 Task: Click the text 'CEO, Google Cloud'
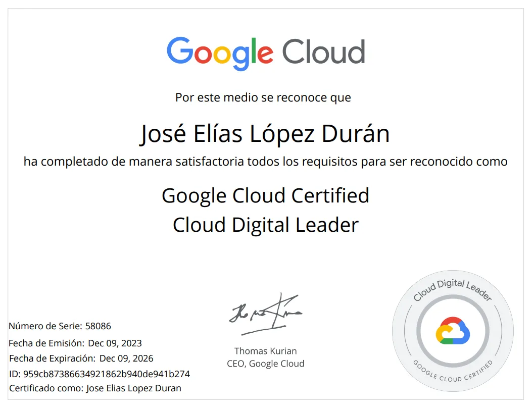pyautogui.click(x=265, y=364)
